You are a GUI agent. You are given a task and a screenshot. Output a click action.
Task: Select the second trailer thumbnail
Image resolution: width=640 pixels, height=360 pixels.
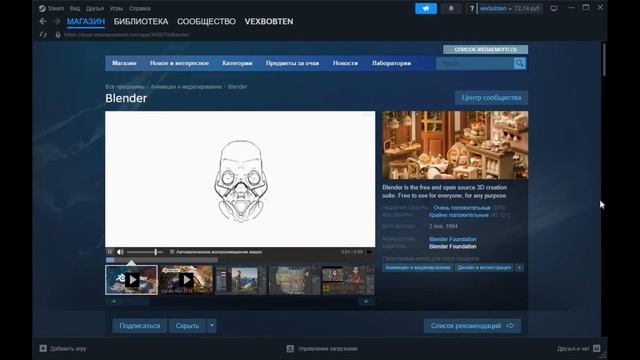pos(186,280)
